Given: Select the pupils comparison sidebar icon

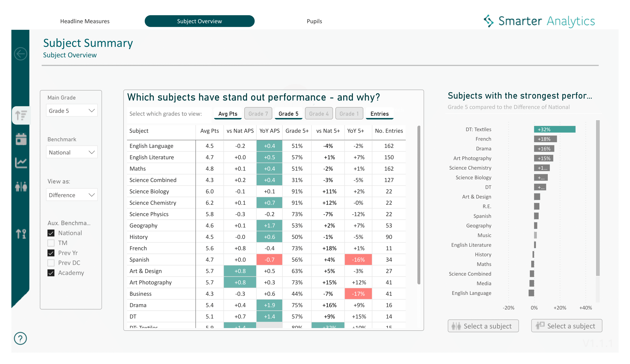Looking at the screenshot, I should tap(20, 186).
